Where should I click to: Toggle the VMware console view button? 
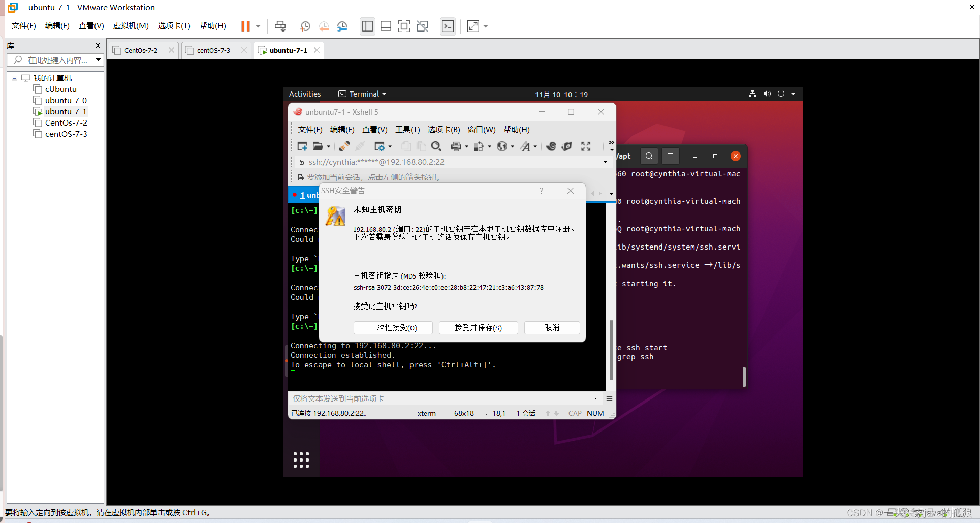click(448, 26)
